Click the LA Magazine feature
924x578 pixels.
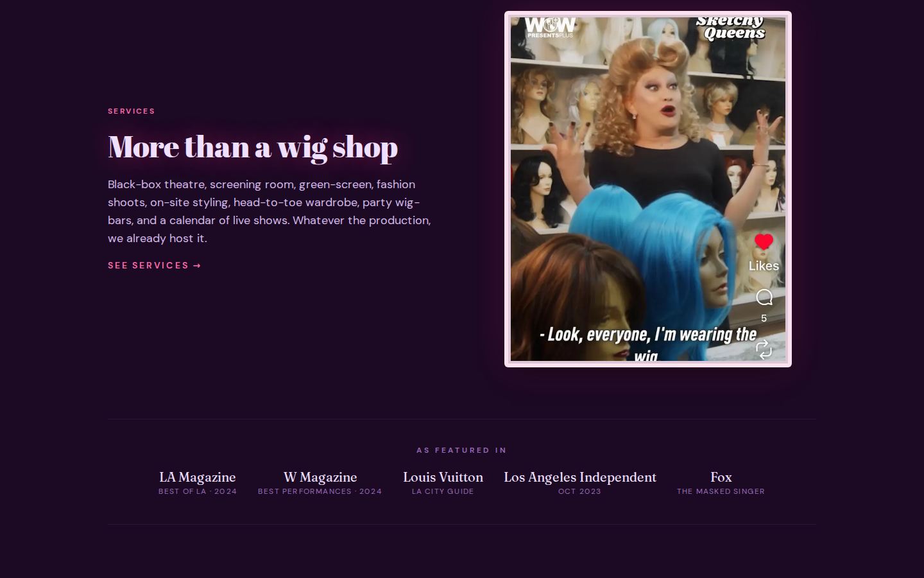(x=198, y=483)
